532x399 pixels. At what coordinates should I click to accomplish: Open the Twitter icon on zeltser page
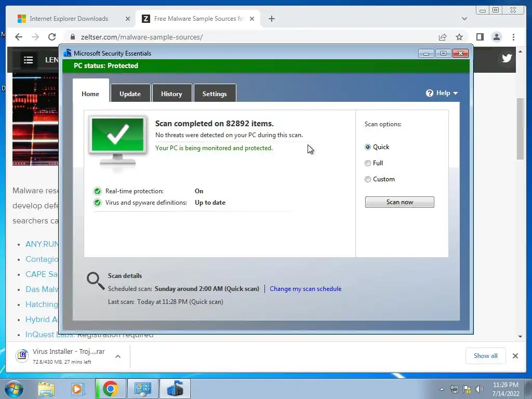click(x=507, y=58)
